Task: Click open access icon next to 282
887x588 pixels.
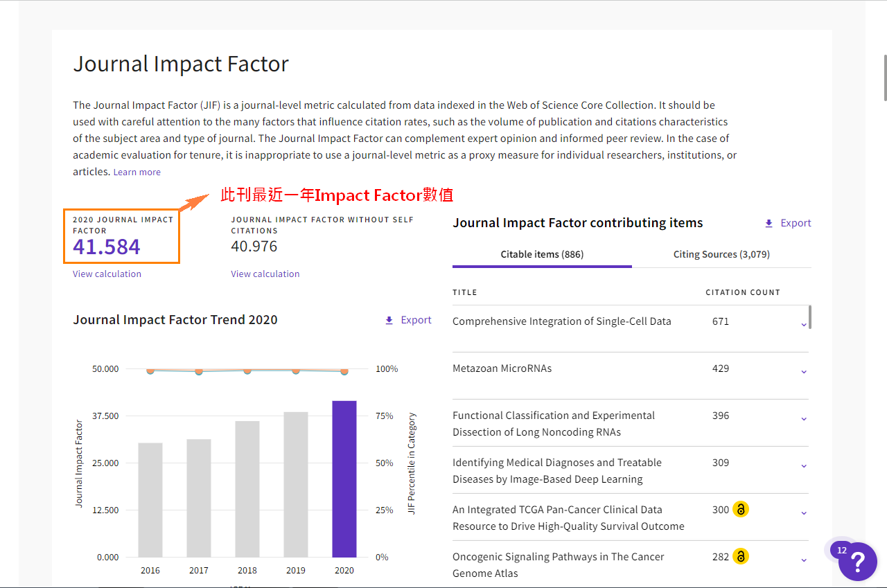Action: [741, 557]
